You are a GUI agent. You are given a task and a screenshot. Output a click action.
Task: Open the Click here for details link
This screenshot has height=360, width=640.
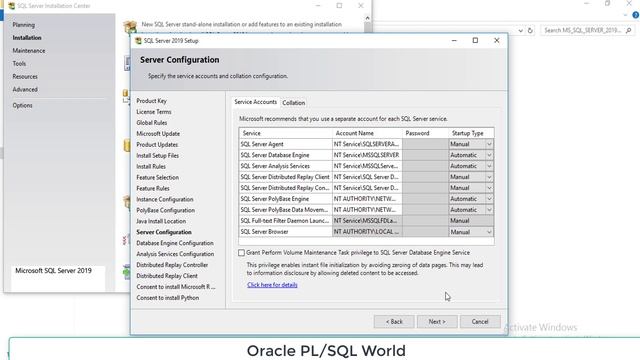point(272,285)
